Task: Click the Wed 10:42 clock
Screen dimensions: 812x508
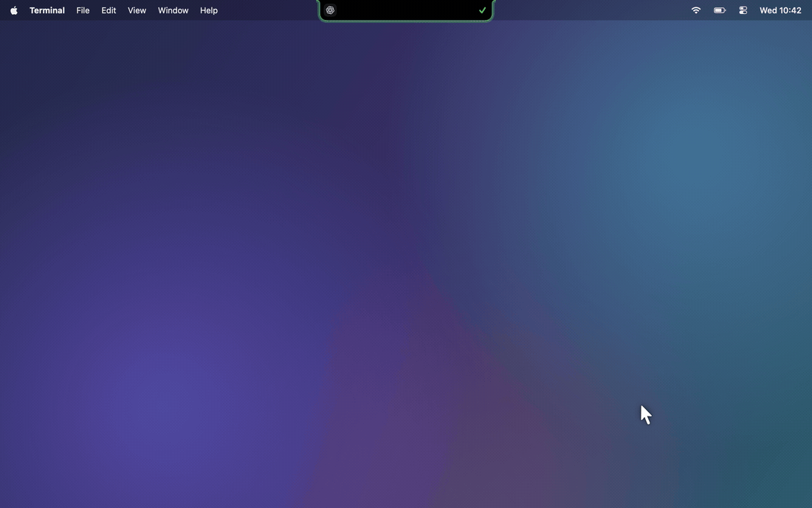Action: pyautogui.click(x=780, y=10)
